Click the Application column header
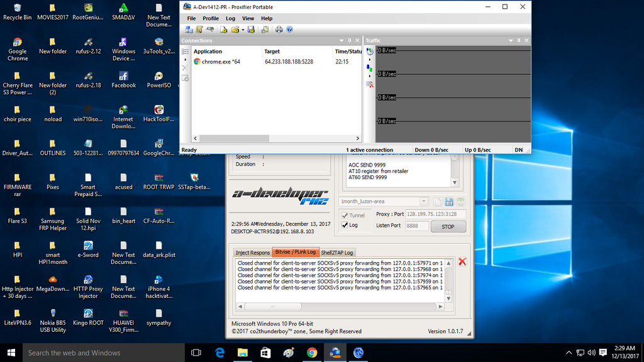The height and width of the screenshot is (362, 644). (226, 52)
